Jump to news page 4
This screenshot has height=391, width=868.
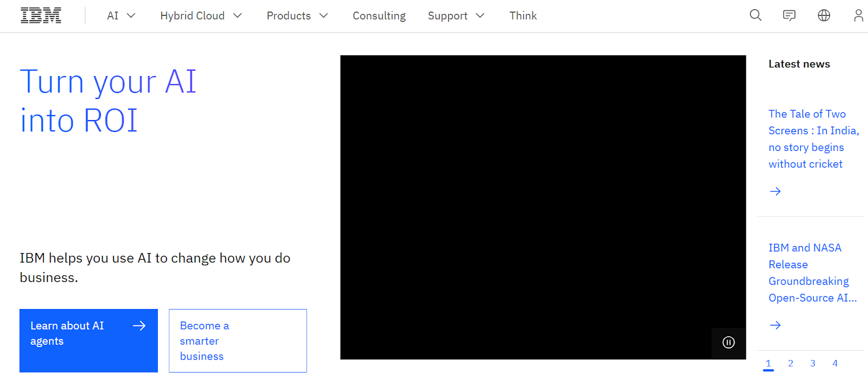pos(835,363)
